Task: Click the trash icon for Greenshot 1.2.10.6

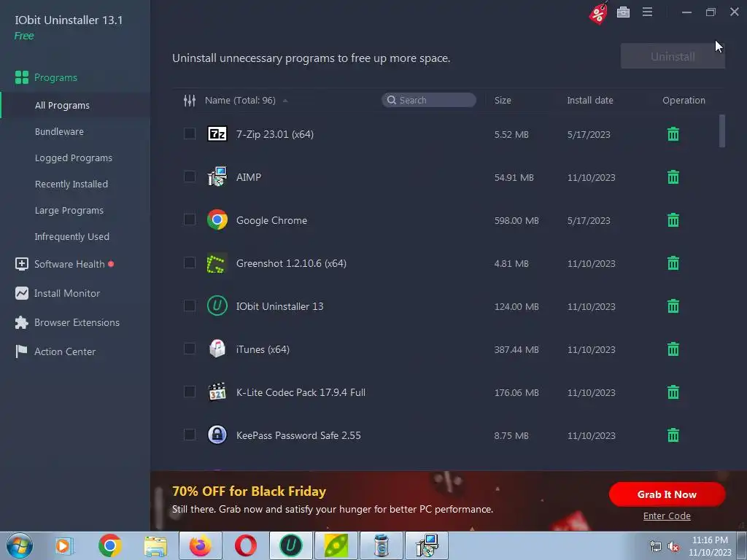Action: (x=673, y=263)
